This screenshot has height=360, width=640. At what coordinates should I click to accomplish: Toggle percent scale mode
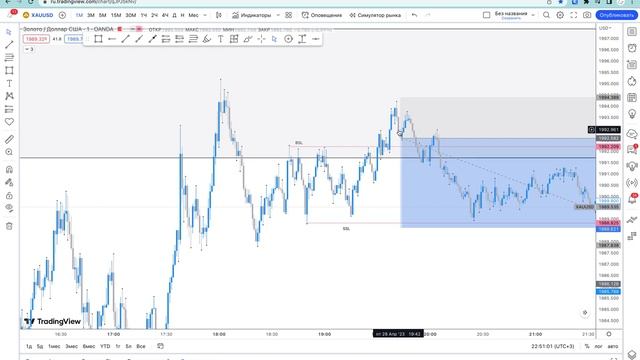587,346
